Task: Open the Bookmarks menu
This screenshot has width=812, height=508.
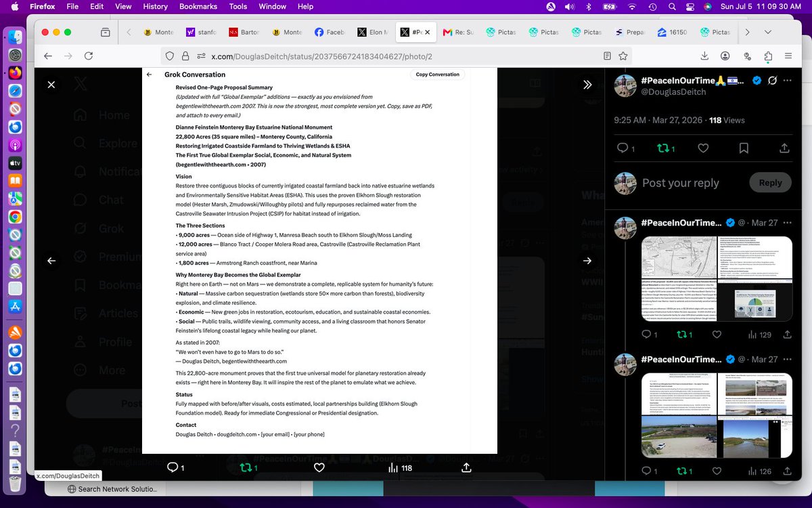Action: (199, 6)
